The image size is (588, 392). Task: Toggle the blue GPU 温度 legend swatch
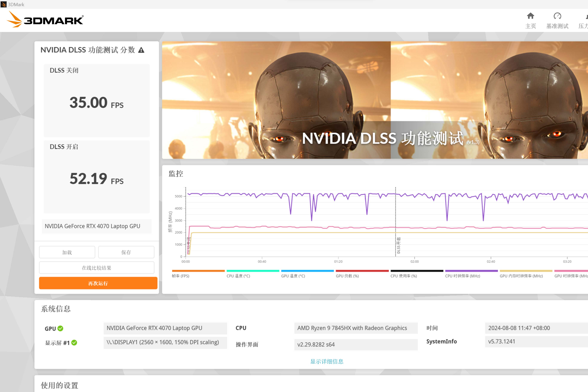pyautogui.click(x=307, y=271)
